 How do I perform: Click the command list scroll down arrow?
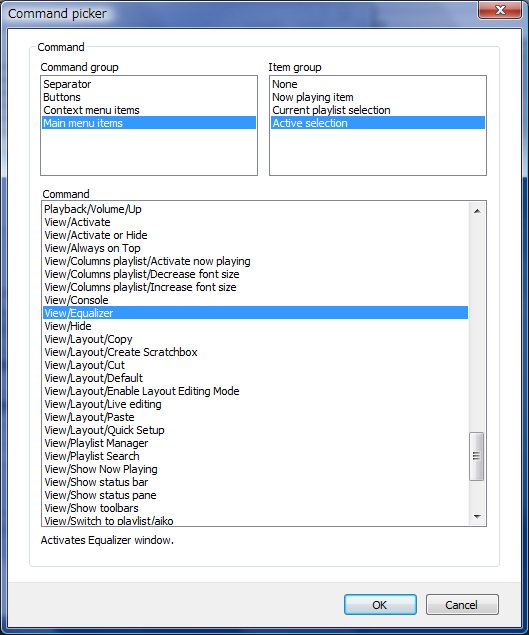477,516
